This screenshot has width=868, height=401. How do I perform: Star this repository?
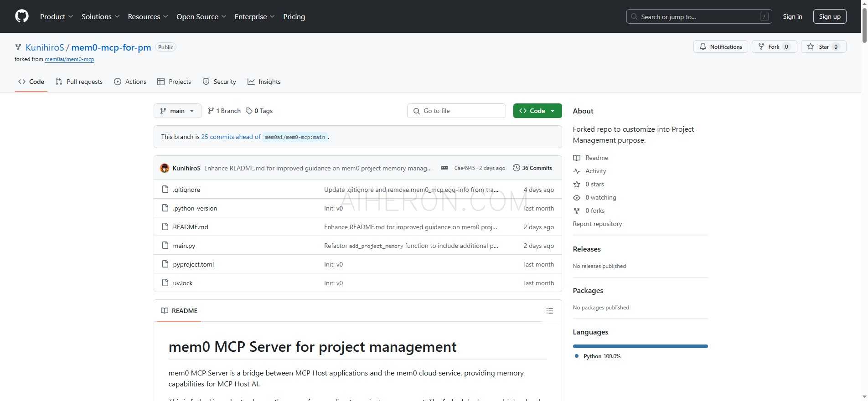click(x=824, y=46)
